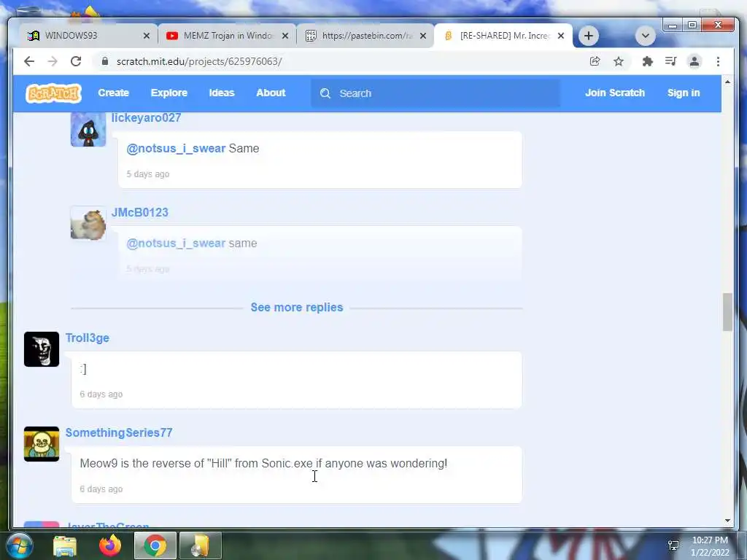The height and width of the screenshot is (560, 747).
Task: Click the Meow9 comment text
Action: point(263,463)
